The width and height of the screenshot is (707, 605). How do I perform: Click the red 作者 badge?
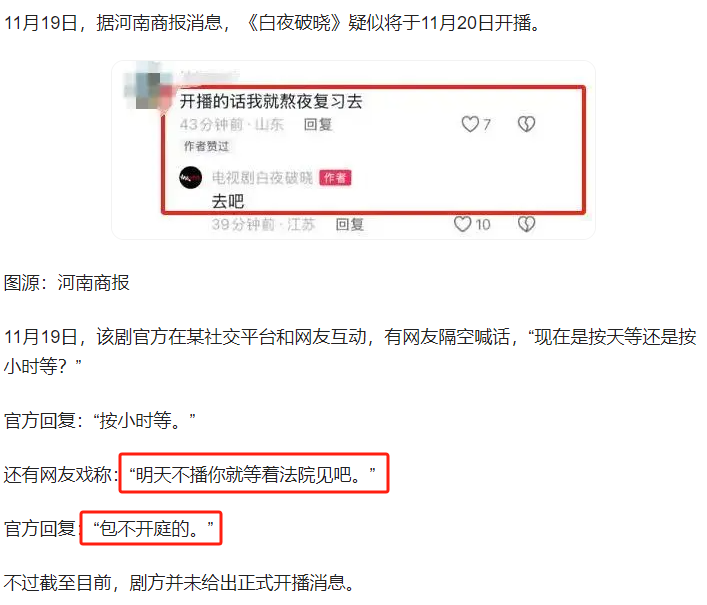pos(335,178)
